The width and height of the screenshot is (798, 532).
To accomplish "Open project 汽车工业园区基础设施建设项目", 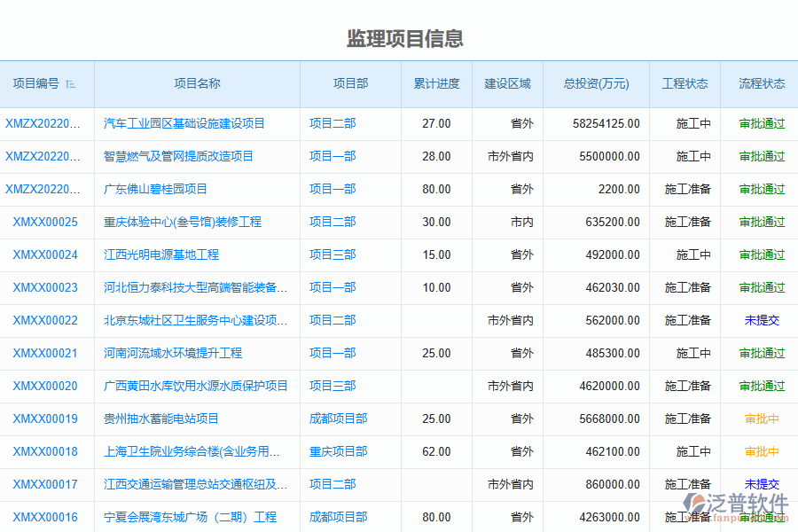I will point(184,123).
